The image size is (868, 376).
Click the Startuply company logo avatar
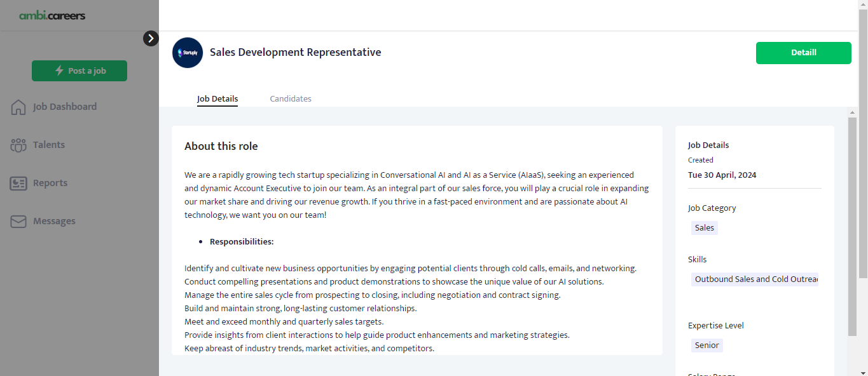tap(188, 53)
